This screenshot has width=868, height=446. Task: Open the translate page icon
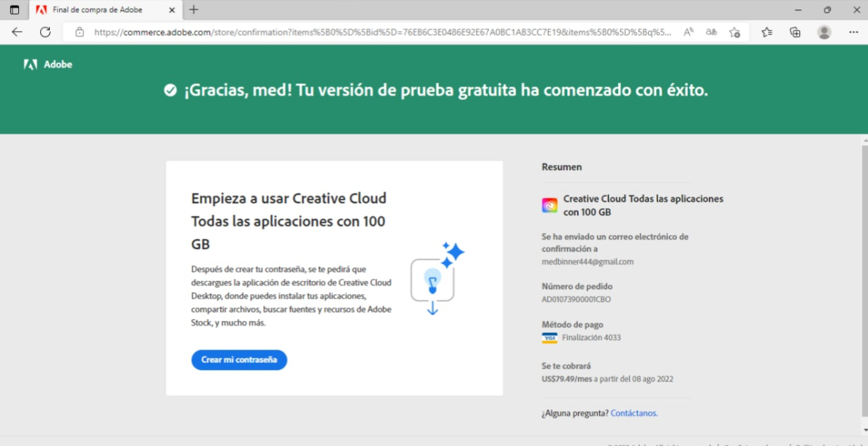point(712,32)
